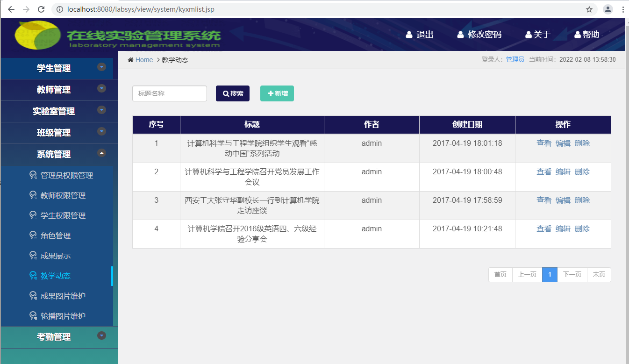This screenshot has height=364, width=629.
Task: Open 成果展示 sidebar item
Action: (x=56, y=256)
